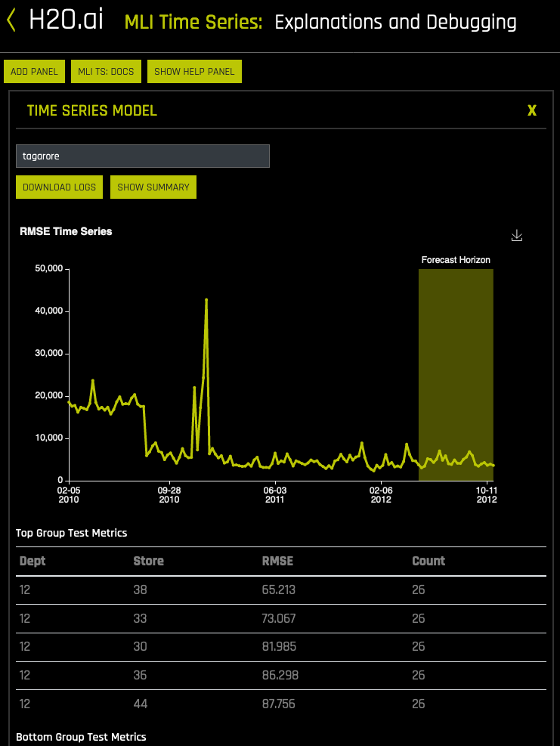Click the Forecast Horizon shaded region

coord(456,375)
